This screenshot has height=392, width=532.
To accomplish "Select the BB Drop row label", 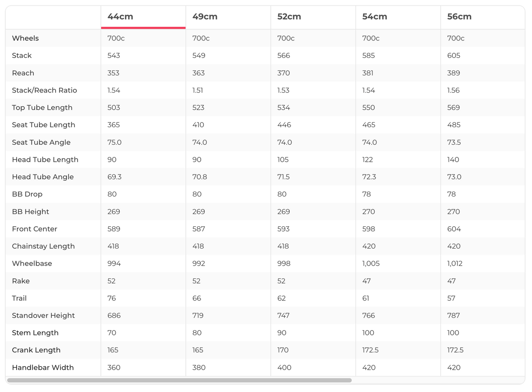I will (27, 194).
